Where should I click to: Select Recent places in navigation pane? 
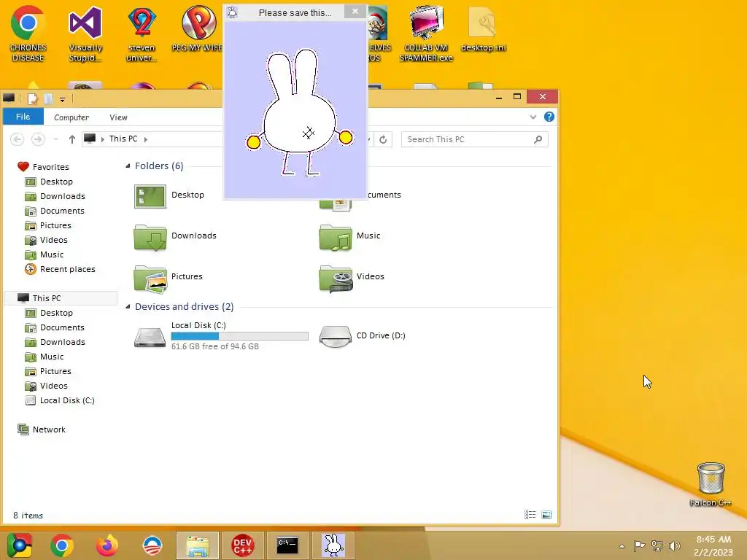click(x=60, y=269)
